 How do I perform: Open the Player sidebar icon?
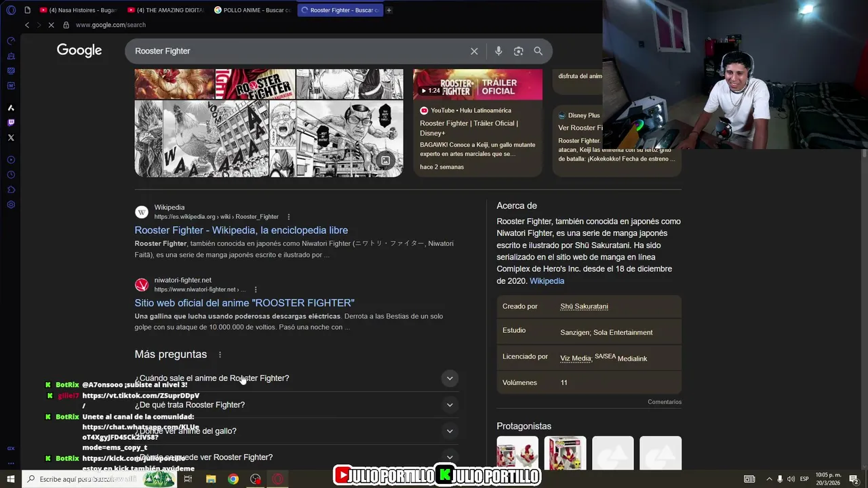[x=11, y=160]
